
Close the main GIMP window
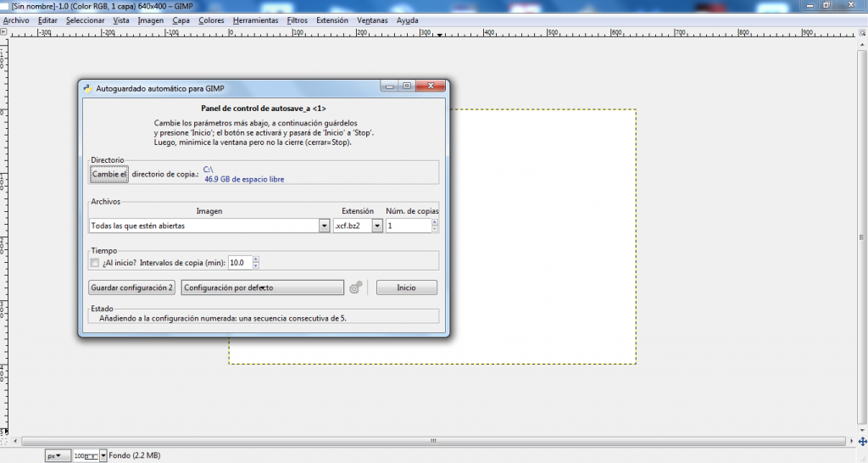point(851,5)
